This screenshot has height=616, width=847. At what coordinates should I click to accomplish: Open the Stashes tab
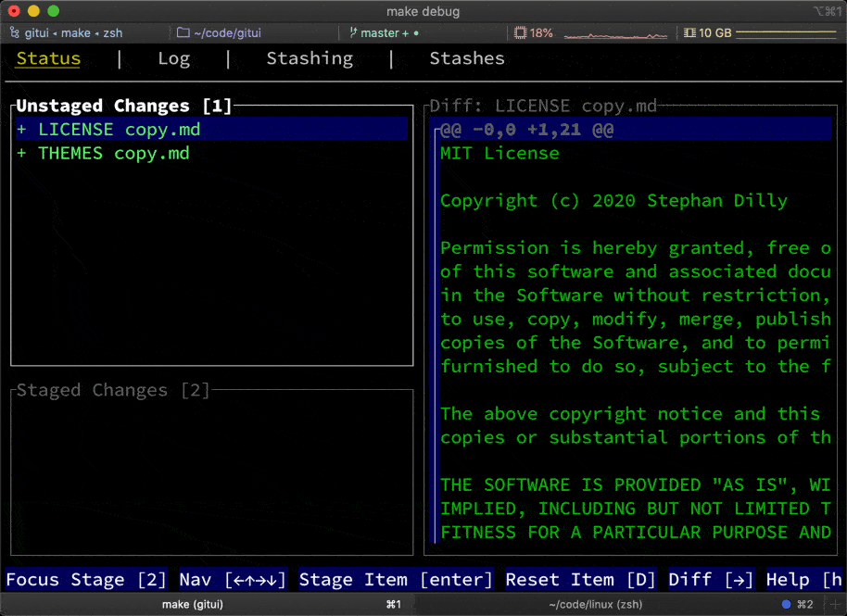[x=467, y=58]
